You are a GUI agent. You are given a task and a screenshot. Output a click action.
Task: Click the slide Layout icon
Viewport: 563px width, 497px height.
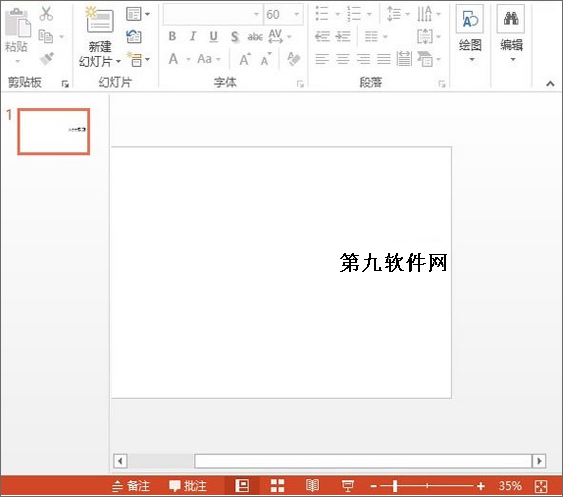134,14
